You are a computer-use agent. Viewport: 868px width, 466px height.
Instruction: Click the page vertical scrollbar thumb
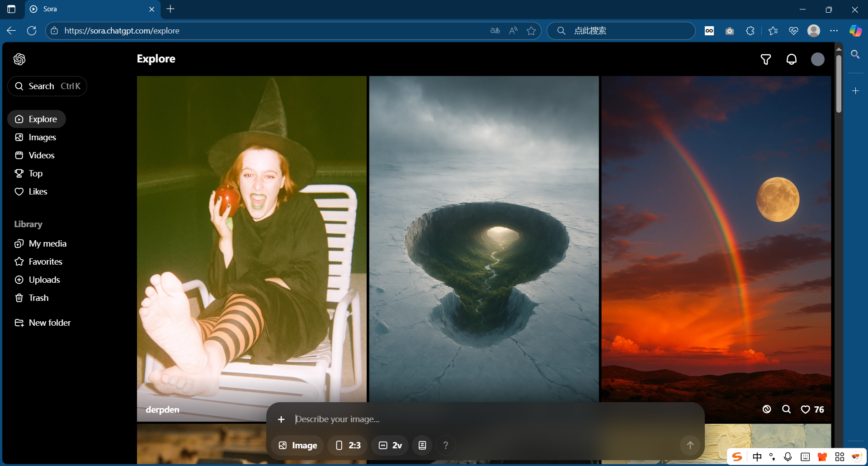pos(839,84)
